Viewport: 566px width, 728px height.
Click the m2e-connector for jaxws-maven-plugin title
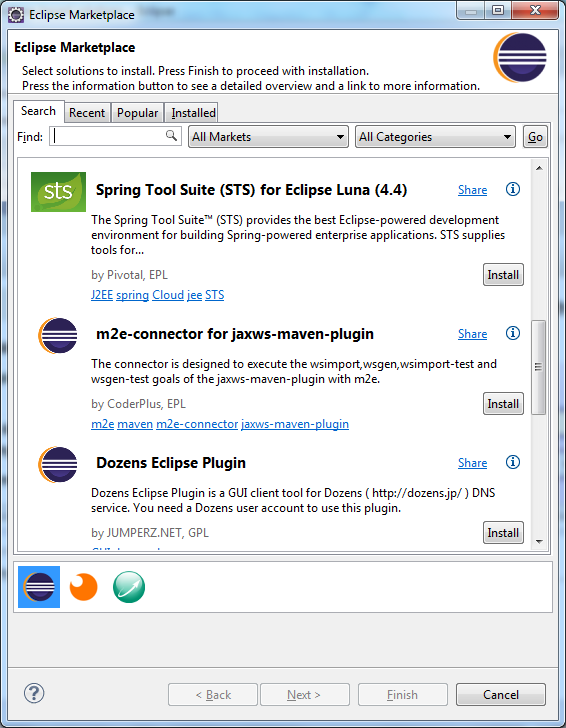tap(235, 334)
